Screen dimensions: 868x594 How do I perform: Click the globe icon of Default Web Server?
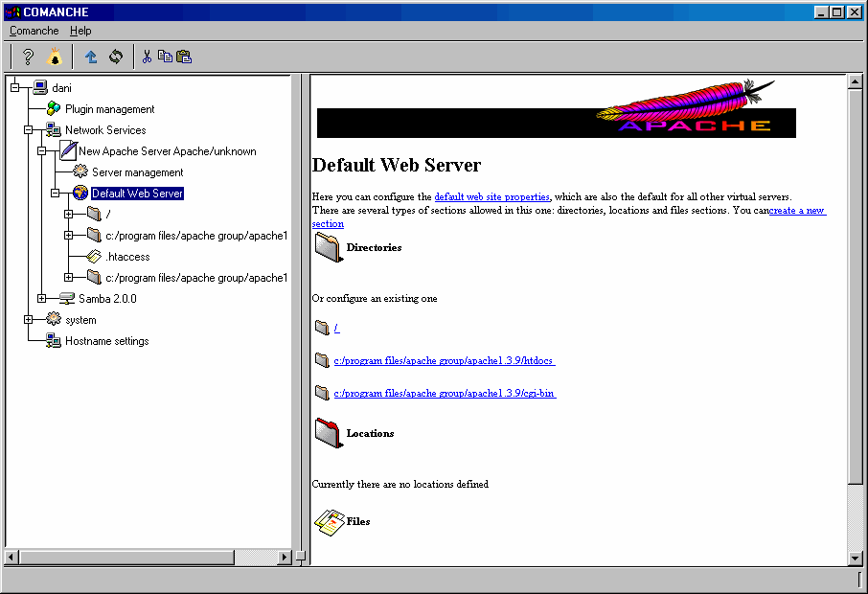click(x=80, y=193)
